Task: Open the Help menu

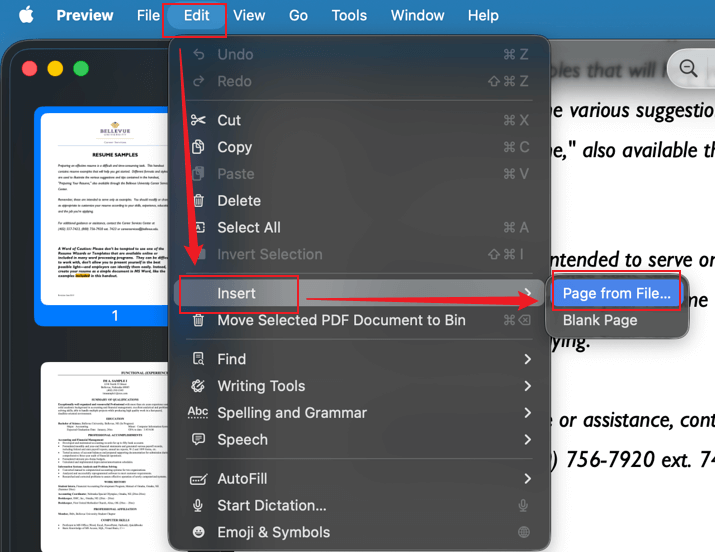Action: [483, 15]
